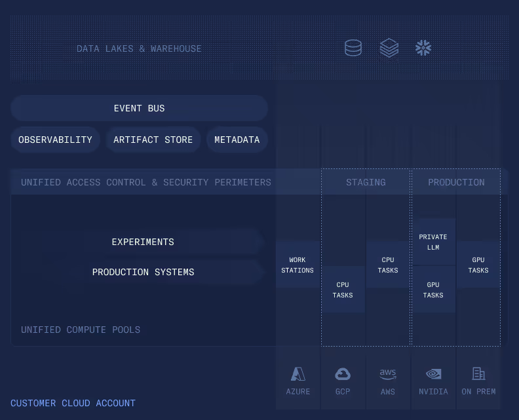The width and height of the screenshot is (519, 420).
Task: Click the database cylinder icon
Action: [x=353, y=48]
